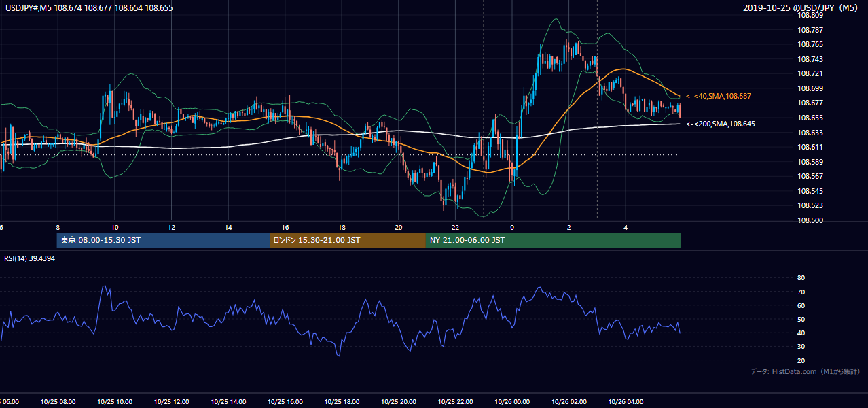Click the 2019-10-25 のUSD/JPY (M5) title
Viewport: 868px width, 408px height.
tap(802, 7)
